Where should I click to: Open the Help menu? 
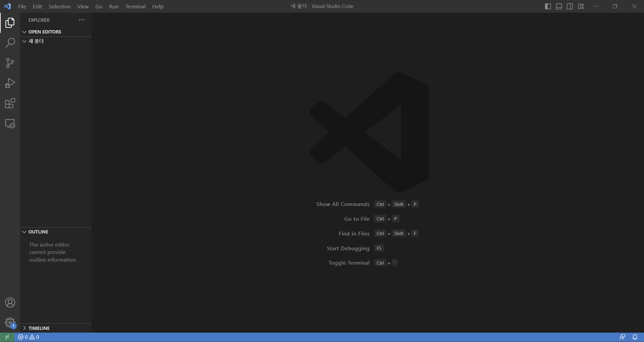pos(158,6)
